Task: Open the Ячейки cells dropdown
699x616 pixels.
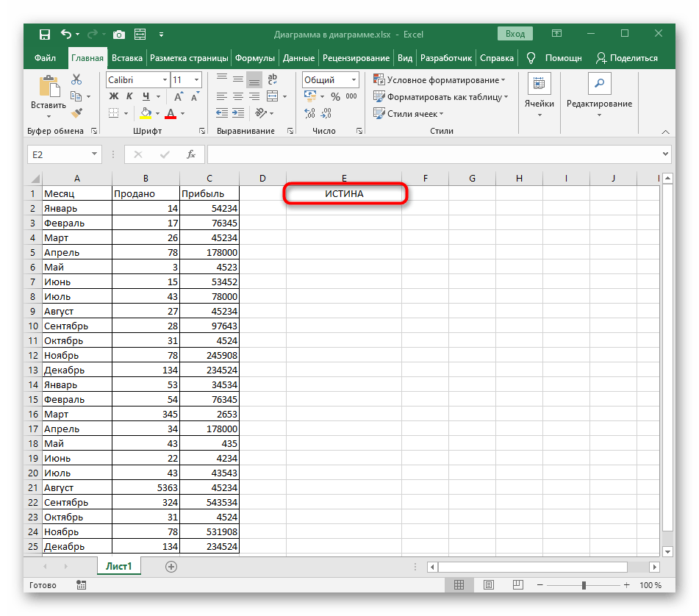Action: point(539,96)
